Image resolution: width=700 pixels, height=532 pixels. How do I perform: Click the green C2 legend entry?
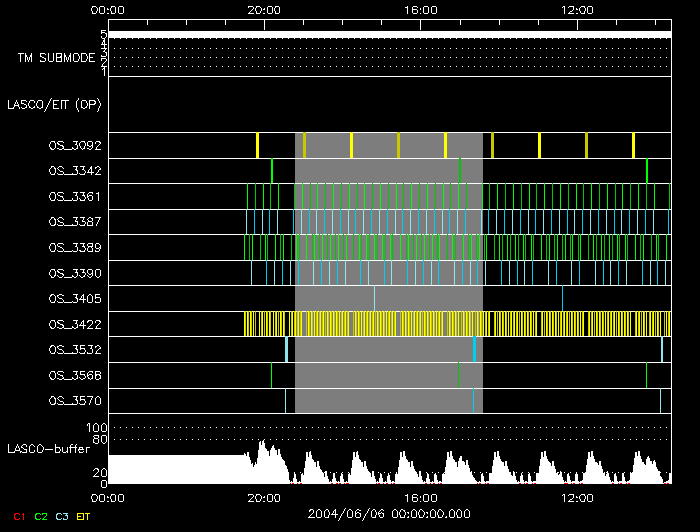pos(41,516)
